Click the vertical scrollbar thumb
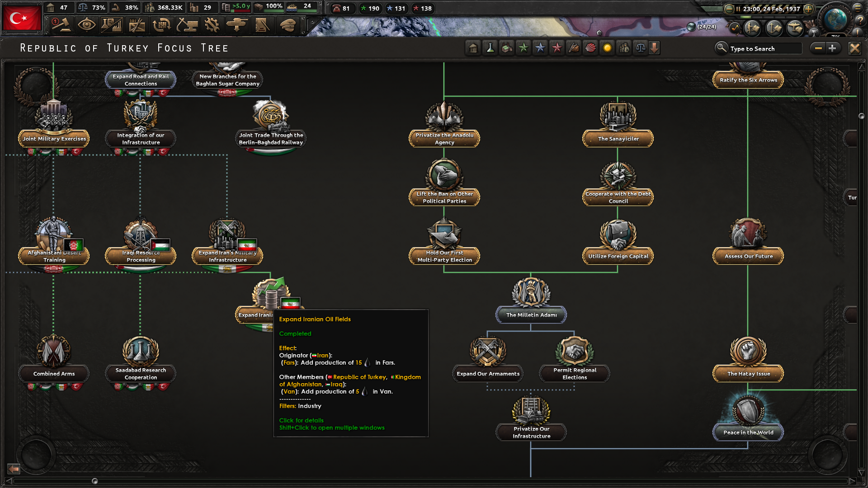The width and height of the screenshot is (868, 488). [x=861, y=116]
